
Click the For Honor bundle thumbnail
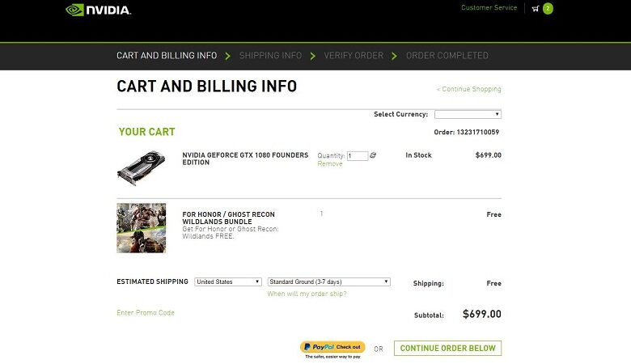(x=142, y=228)
